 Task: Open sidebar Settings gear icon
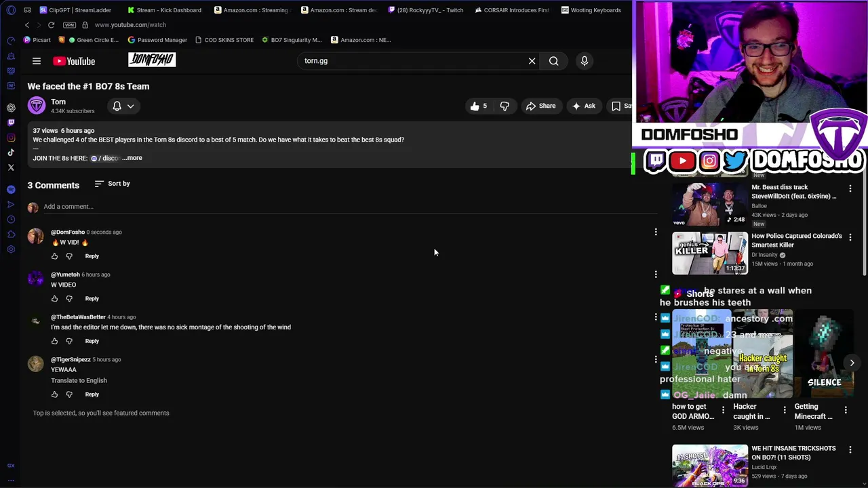point(11,249)
